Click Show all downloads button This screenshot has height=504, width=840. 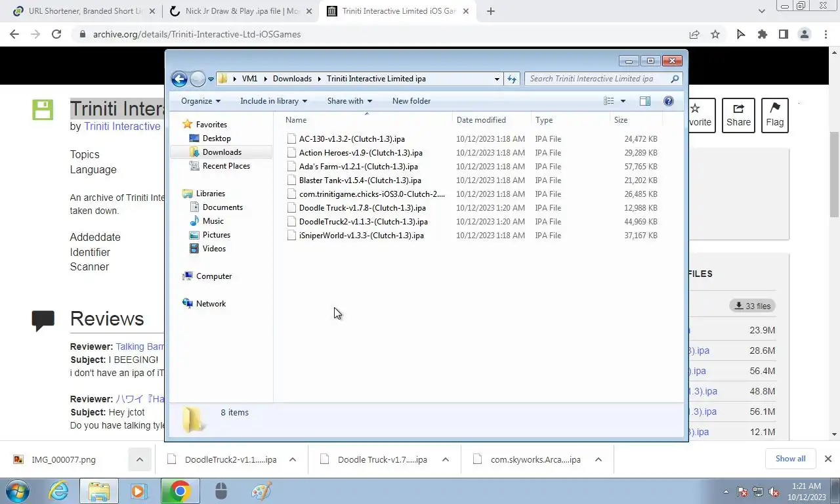(790, 459)
